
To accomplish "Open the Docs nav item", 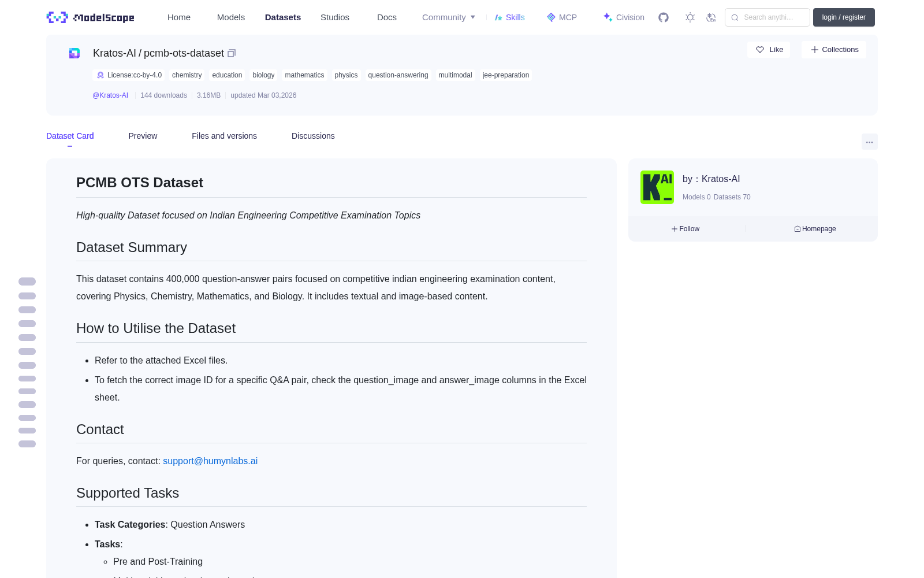I will 387,17.
